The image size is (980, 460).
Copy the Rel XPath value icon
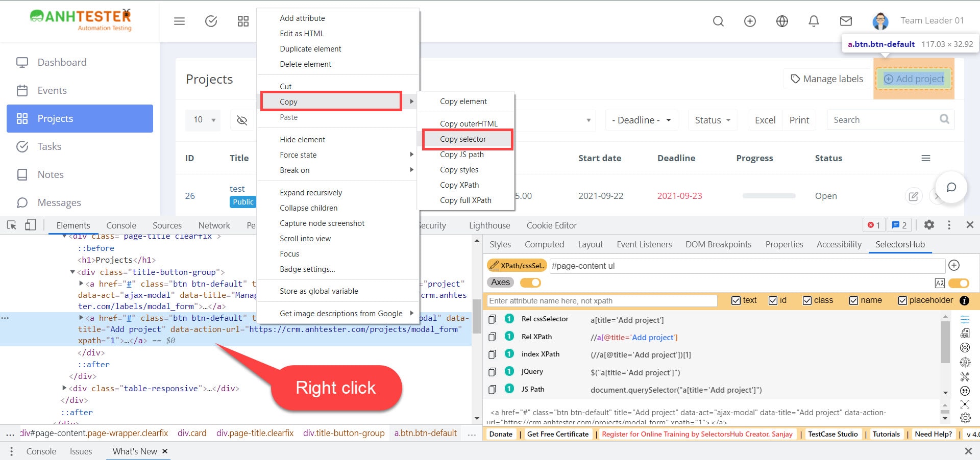click(x=492, y=337)
